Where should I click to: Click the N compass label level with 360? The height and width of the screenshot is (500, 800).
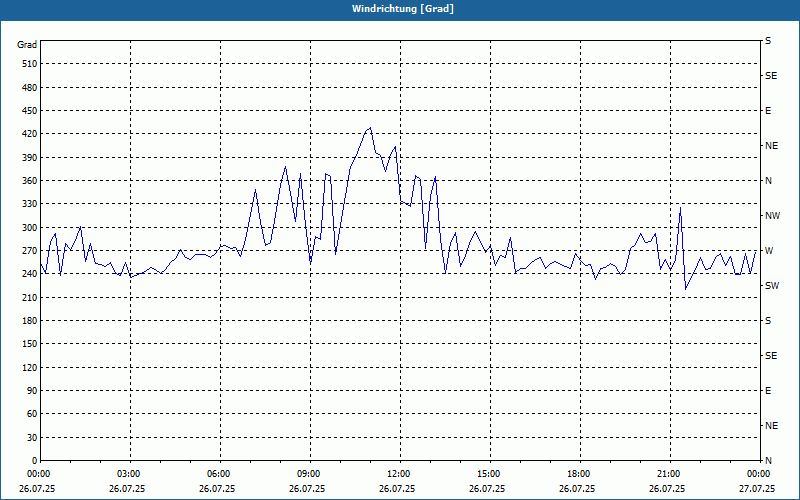coord(768,181)
